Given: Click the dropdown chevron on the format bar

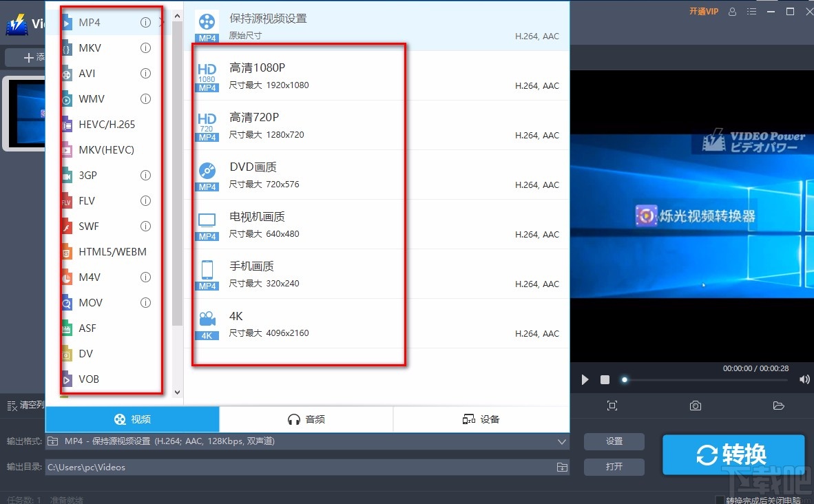Looking at the screenshot, I should tap(561, 441).
